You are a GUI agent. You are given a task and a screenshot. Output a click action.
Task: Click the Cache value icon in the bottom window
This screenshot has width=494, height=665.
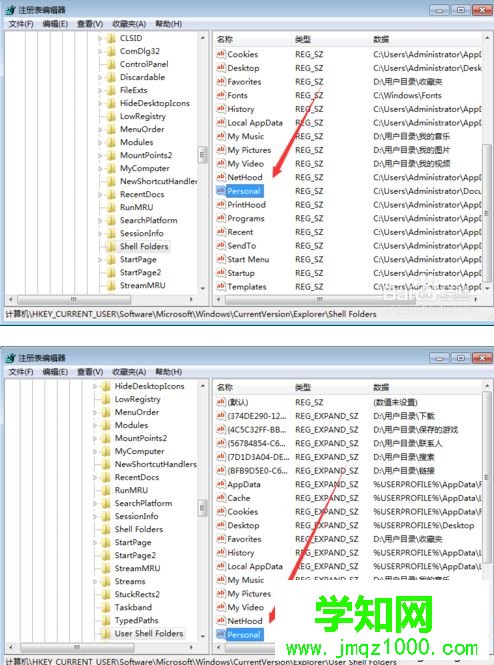click(220, 497)
